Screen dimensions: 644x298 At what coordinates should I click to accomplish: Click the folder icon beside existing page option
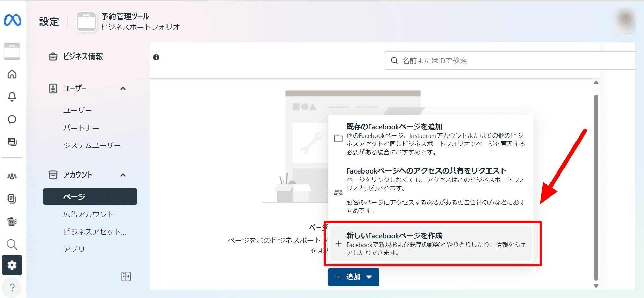pyautogui.click(x=338, y=139)
